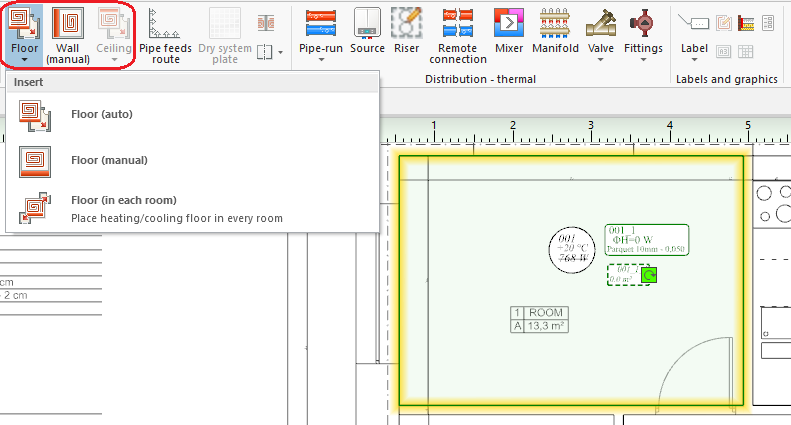This screenshot has width=791, height=425.
Task: Choose Floor (manual) in the Insert dropdown
Action: pos(109,160)
